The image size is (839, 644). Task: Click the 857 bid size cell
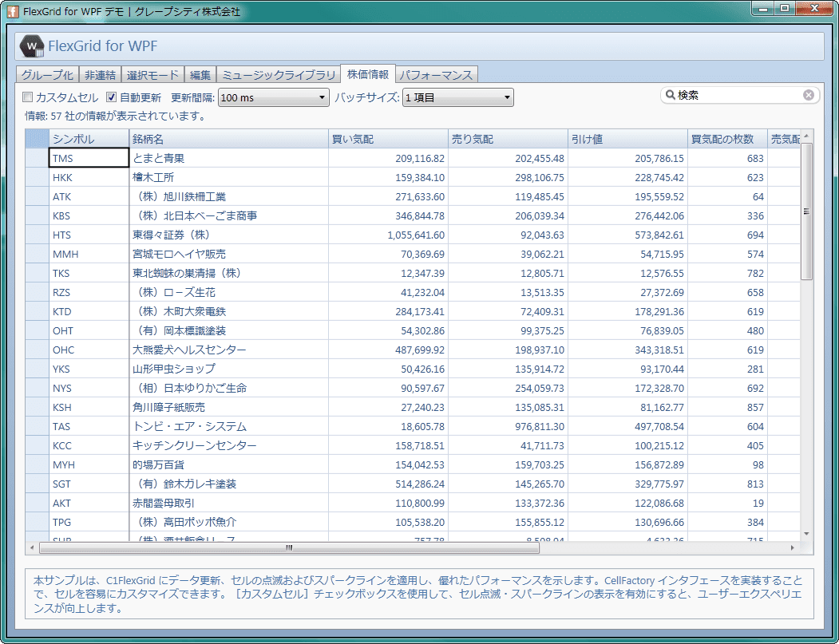tap(728, 408)
